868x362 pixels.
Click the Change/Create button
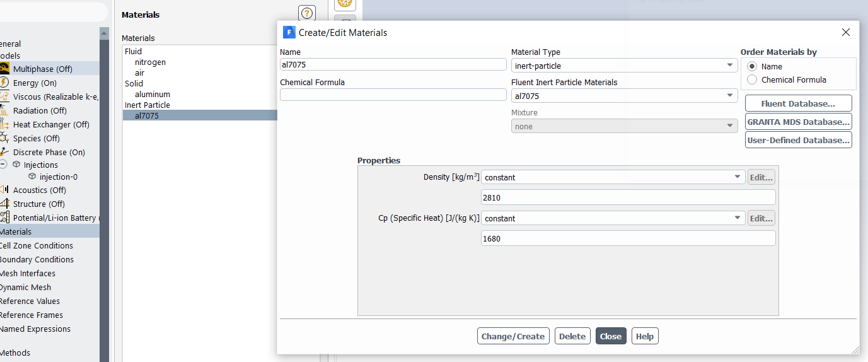pyautogui.click(x=513, y=336)
